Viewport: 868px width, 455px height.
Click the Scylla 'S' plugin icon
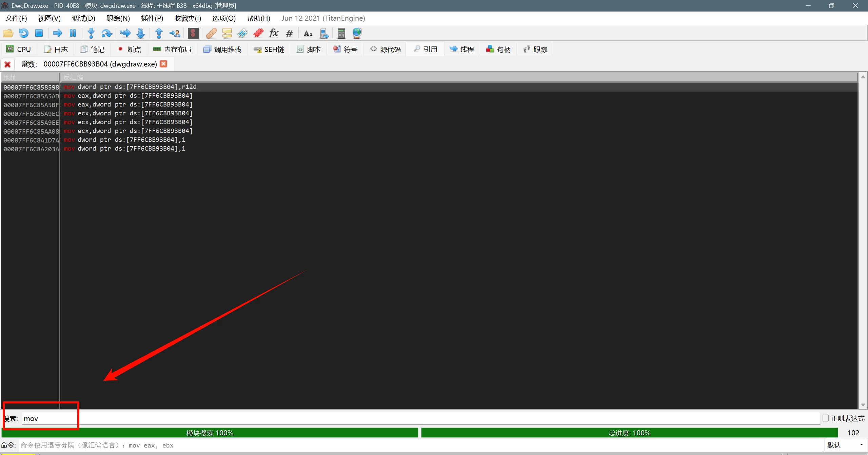(x=193, y=33)
